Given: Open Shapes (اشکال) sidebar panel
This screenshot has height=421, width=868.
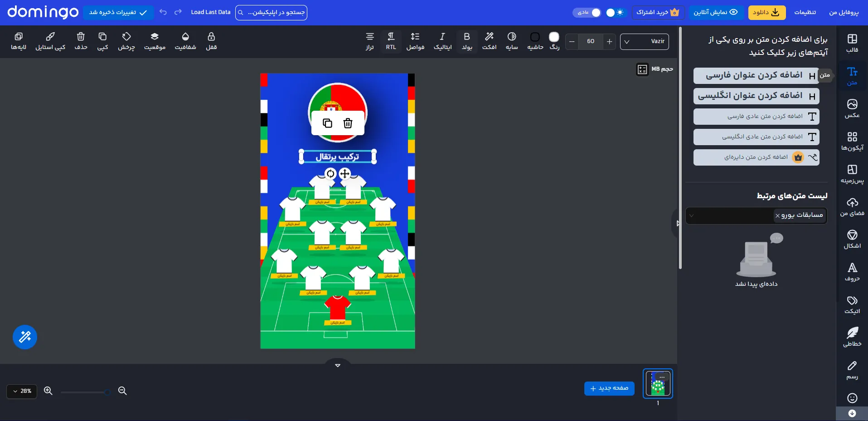Looking at the screenshot, I should (852, 240).
